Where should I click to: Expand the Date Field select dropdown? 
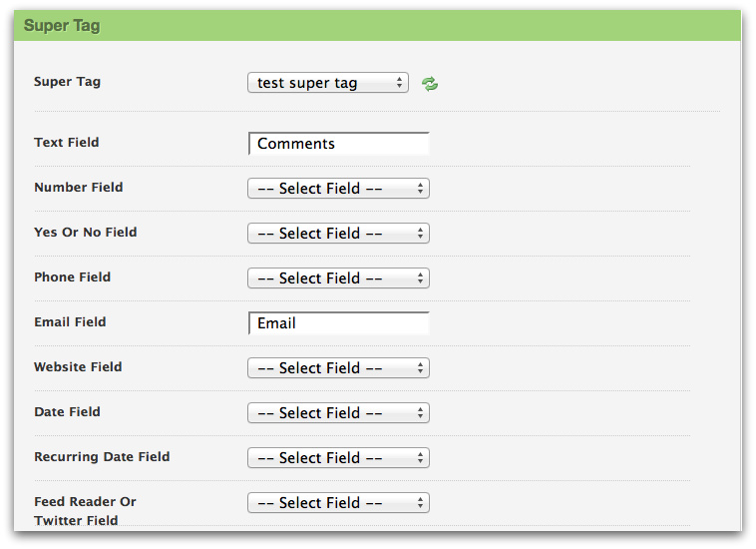click(338, 413)
